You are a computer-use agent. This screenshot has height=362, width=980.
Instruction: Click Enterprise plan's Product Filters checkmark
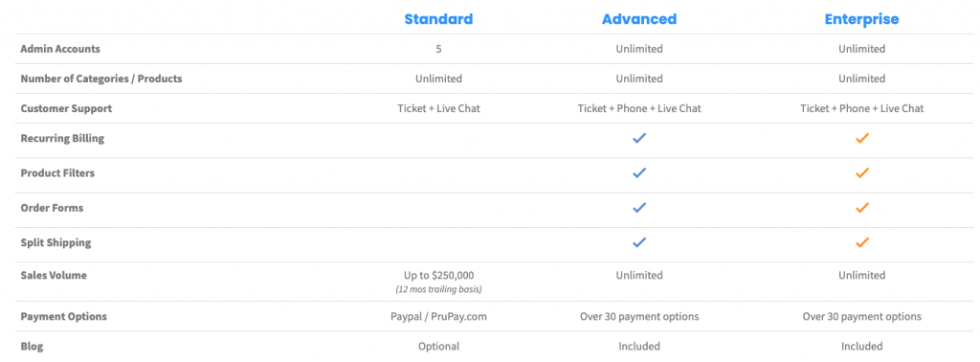862,173
